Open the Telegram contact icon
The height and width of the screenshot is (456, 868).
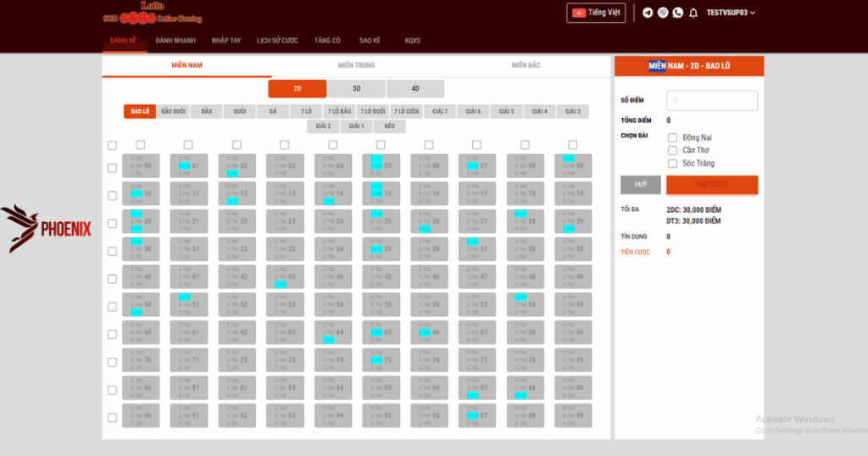pos(648,13)
